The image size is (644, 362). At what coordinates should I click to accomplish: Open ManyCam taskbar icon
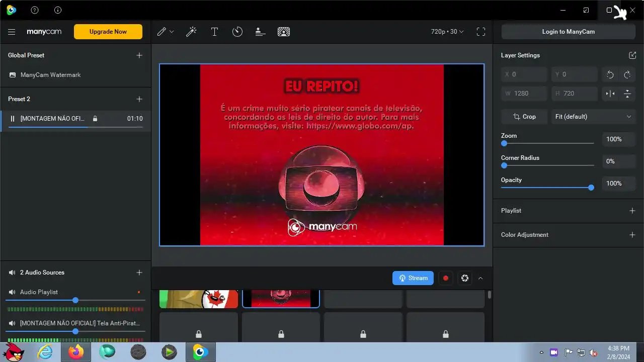(x=200, y=352)
